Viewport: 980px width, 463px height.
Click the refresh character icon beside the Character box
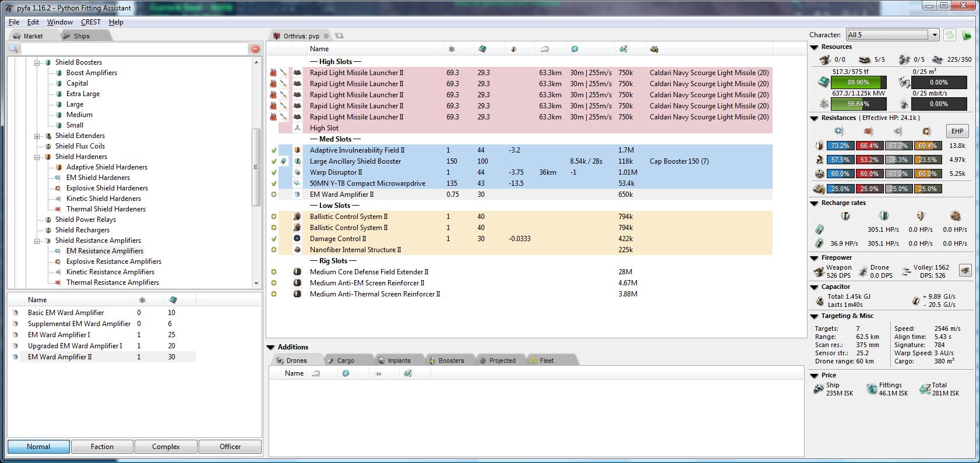[x=950, y=35]
